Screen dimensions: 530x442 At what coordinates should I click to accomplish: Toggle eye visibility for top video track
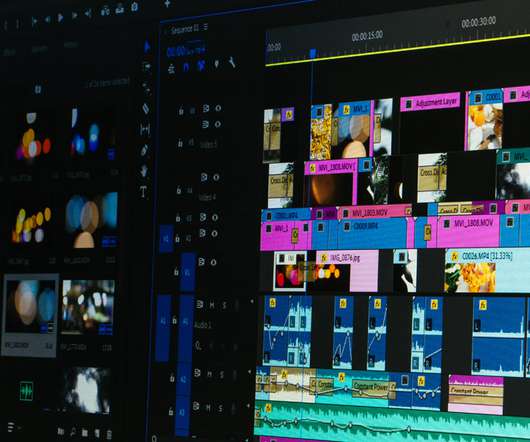click(x=218, y=108)
